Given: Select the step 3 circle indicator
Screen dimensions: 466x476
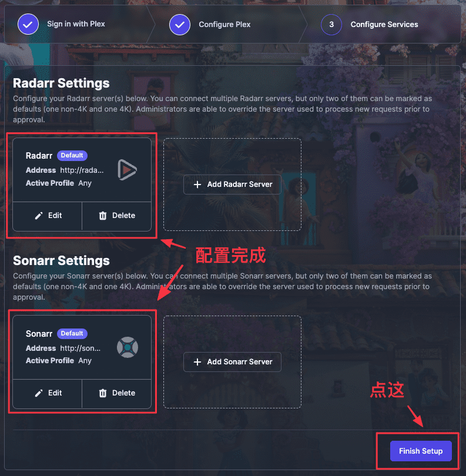Looking at the screenshot, I should 331,24.
